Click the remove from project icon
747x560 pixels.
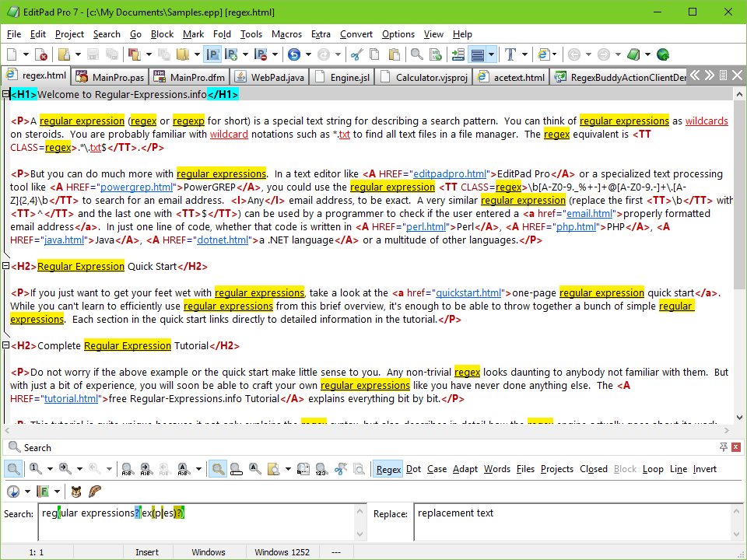260,54
